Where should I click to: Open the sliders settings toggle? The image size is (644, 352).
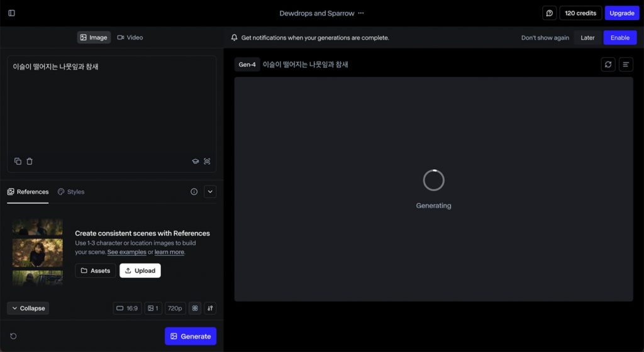pyautogui.click(x=210, y=308)
